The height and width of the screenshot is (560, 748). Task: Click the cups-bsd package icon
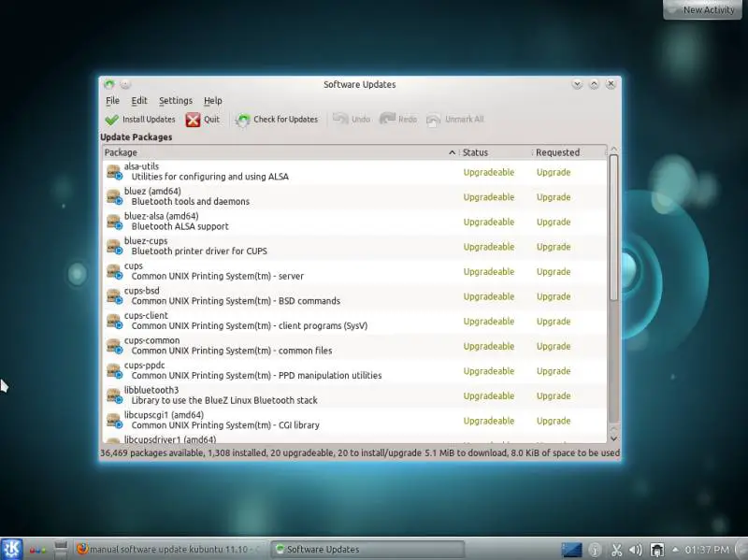click(x=114, y=296)
